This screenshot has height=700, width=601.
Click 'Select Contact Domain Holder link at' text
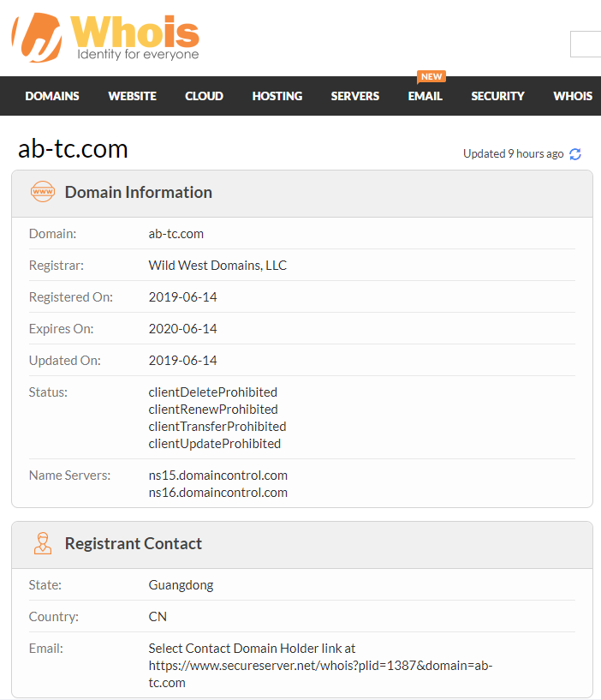pyautogui.click(x=252, y=649)
